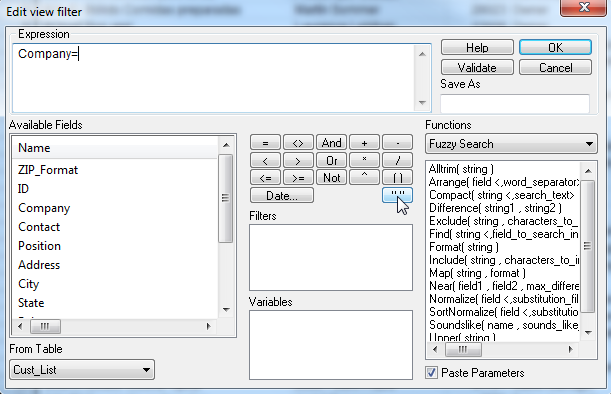The width and height of the screenshot is (611, 394).
Task: Insert the multiplication operator
Action: [364, 160]
